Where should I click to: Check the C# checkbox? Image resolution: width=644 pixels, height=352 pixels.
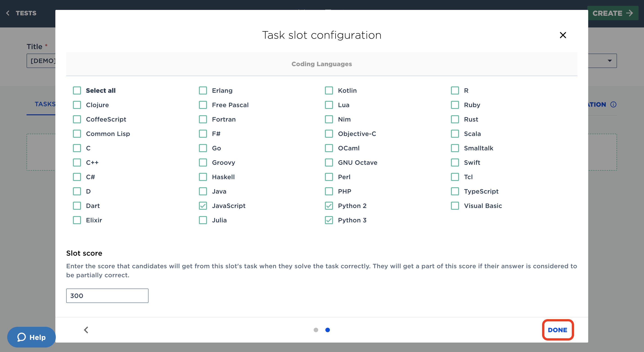[x=77, y=177]
